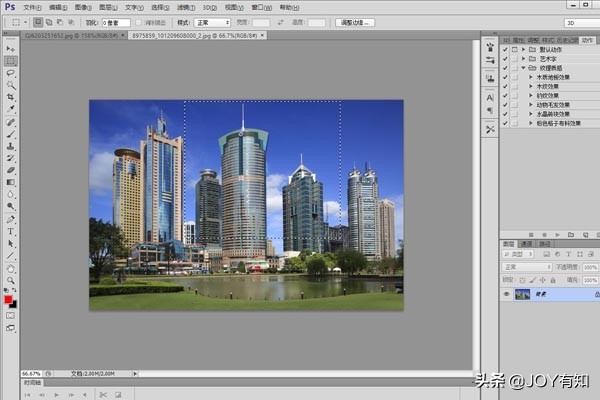Select the Path Selection tool
The image size is (600, 400).
pyautogui.click(x=10, y=243)
